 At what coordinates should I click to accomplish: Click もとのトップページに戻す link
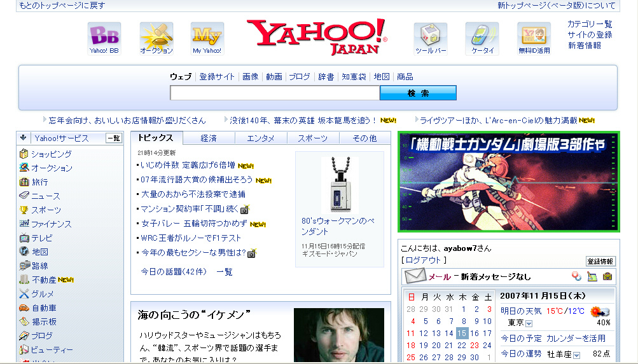[x=62, y=5]
